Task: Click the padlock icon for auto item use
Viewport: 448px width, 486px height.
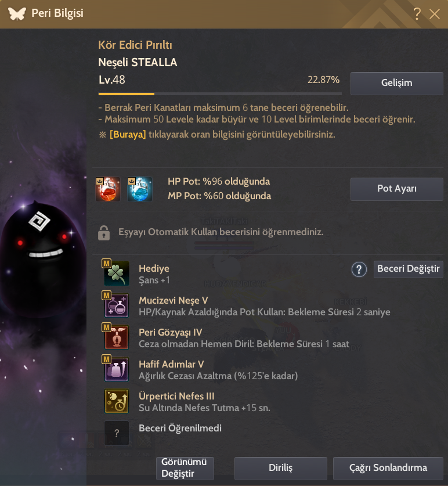Action: [x=104, y=232]
